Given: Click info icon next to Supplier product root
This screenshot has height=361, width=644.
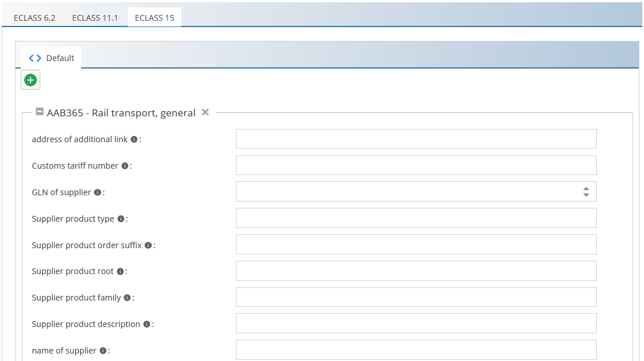Looking at the screenshot, I should tap(120, 271).
